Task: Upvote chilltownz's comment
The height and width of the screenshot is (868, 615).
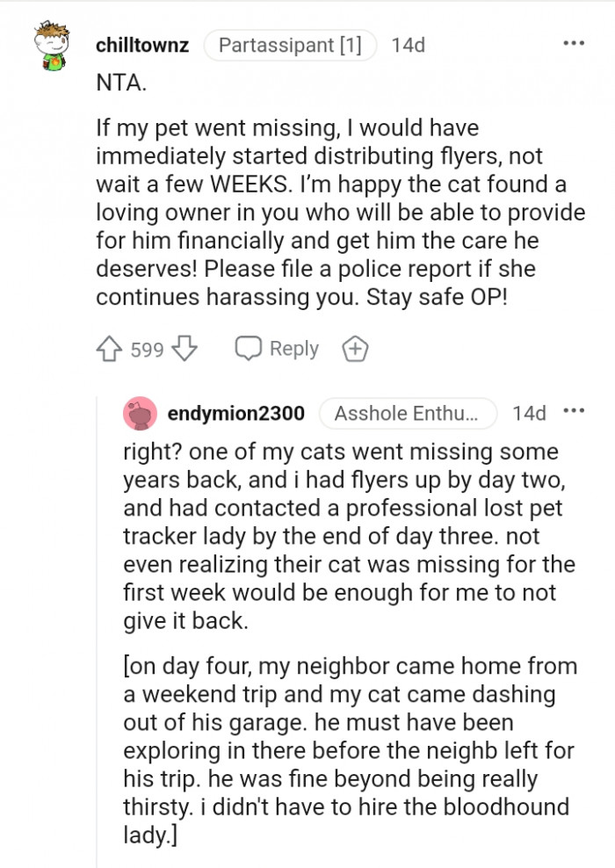Action: click(109, 349)
